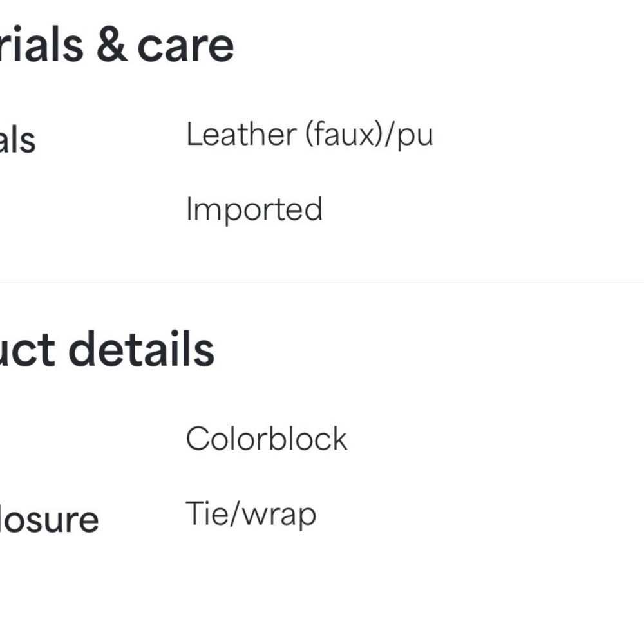Click the ampersand in the heading

(111, 45)
